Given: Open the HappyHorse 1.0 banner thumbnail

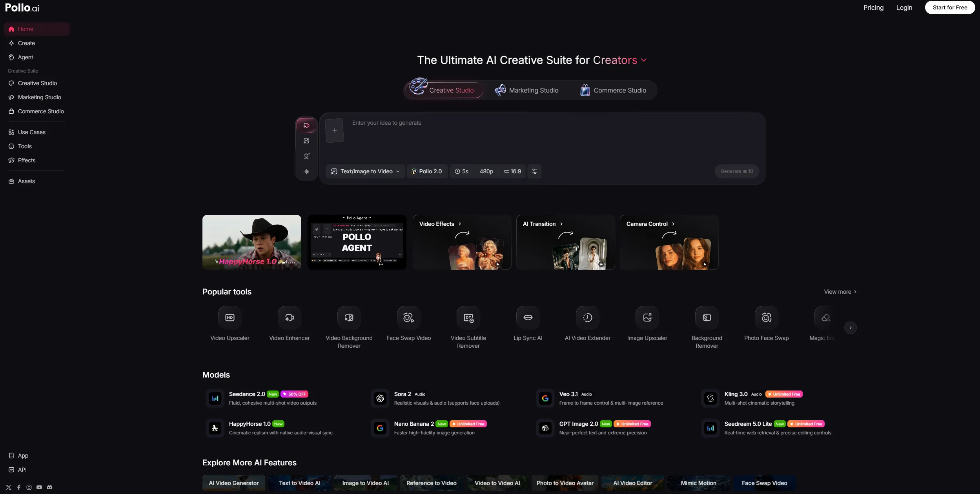Looking at the screenshot, I should [252, 242].
